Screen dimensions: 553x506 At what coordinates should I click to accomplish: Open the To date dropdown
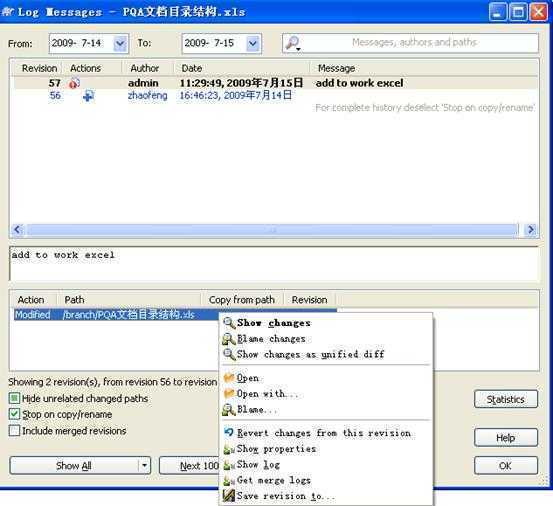pyautogui.click(x=253, y=43)
